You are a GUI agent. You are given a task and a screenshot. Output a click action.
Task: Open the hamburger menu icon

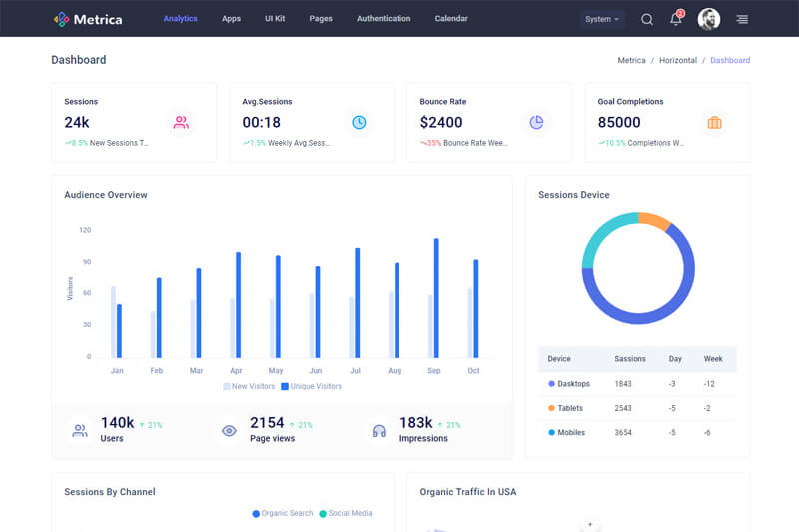pos(742,19)
